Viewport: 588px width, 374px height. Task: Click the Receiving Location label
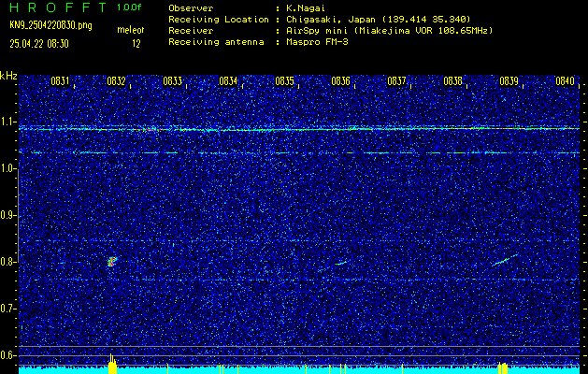click(219, 20)
